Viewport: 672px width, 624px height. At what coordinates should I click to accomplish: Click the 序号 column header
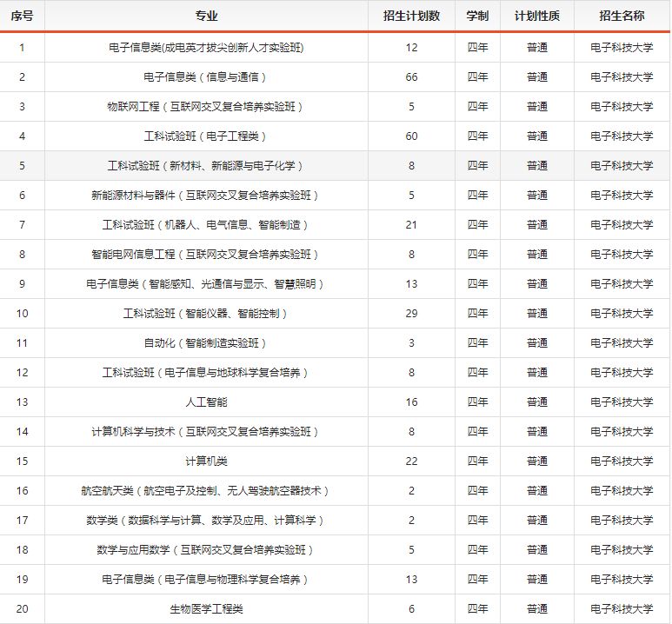(x=22, y=16)
